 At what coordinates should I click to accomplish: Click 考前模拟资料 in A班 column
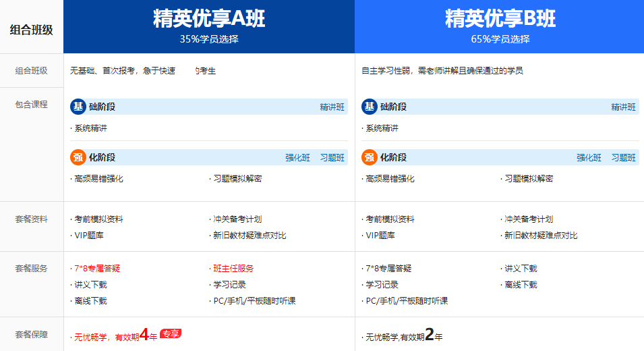[98, 219]
